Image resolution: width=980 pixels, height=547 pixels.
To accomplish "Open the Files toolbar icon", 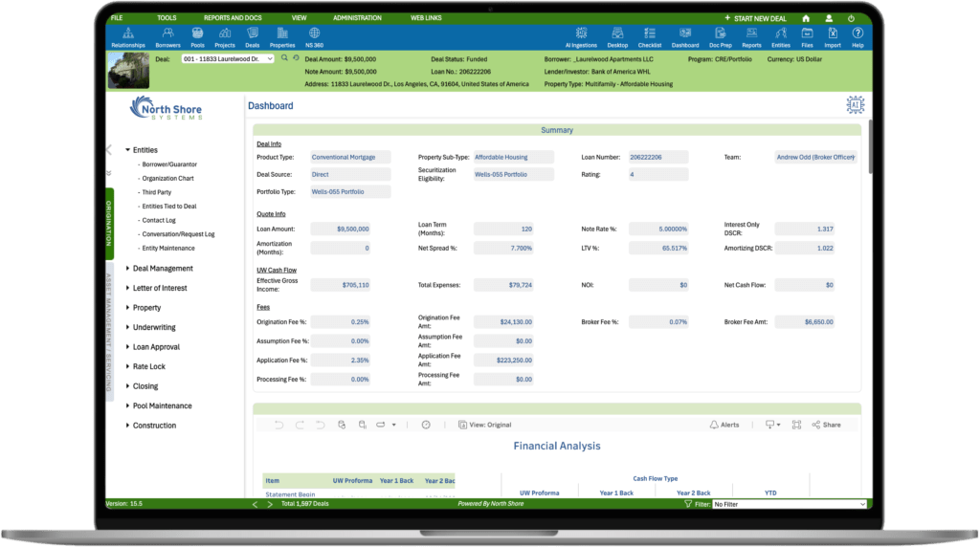I will click(807, 37).
